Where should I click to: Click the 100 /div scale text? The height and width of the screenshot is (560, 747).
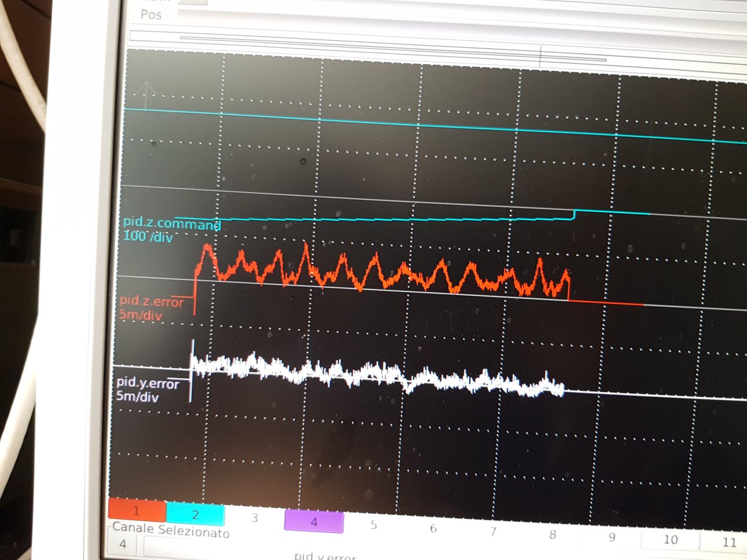click(x=148, y=236)
